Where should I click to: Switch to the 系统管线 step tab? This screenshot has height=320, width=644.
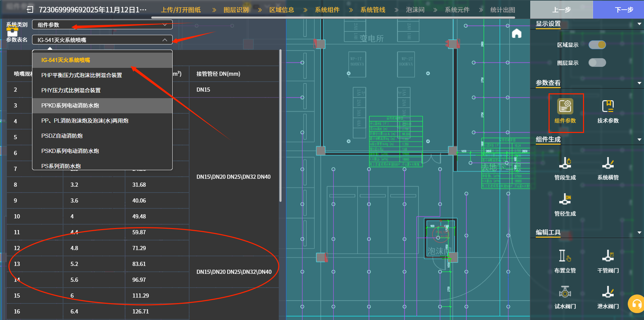(x=372, y=10)
